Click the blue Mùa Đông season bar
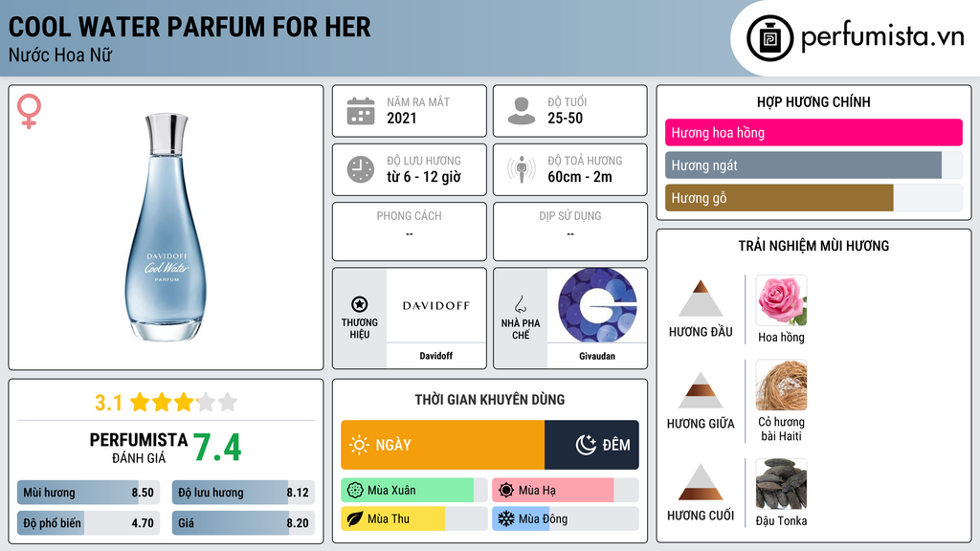980x551 pixels. (x=565, y=518)
